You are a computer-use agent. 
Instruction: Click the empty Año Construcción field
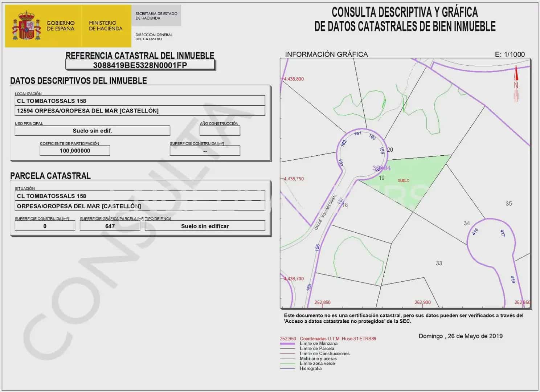pyautogui.click(x=220, y=131)
